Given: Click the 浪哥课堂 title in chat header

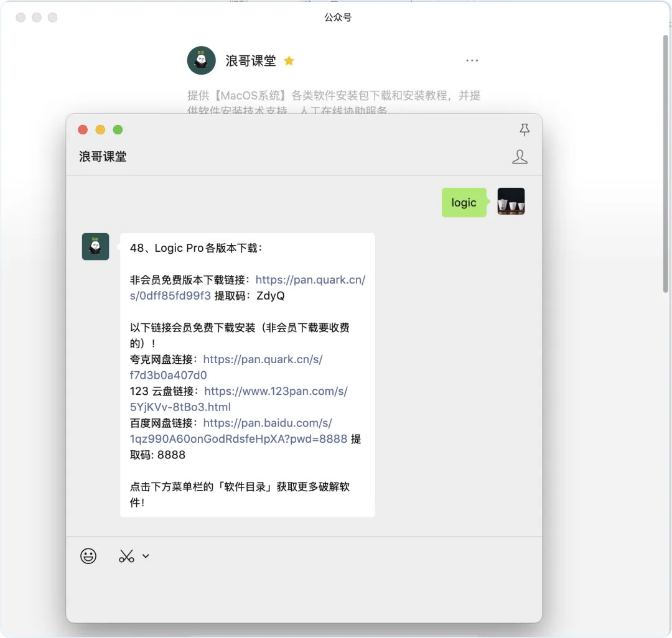Looking at the screenshot, I should (103, 157).
